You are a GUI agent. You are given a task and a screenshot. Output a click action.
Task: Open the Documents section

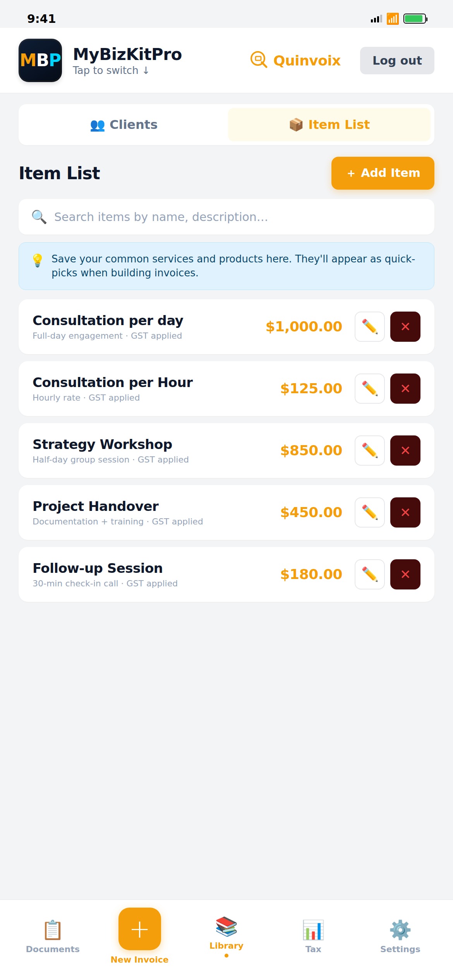click(x=53, y=936)
